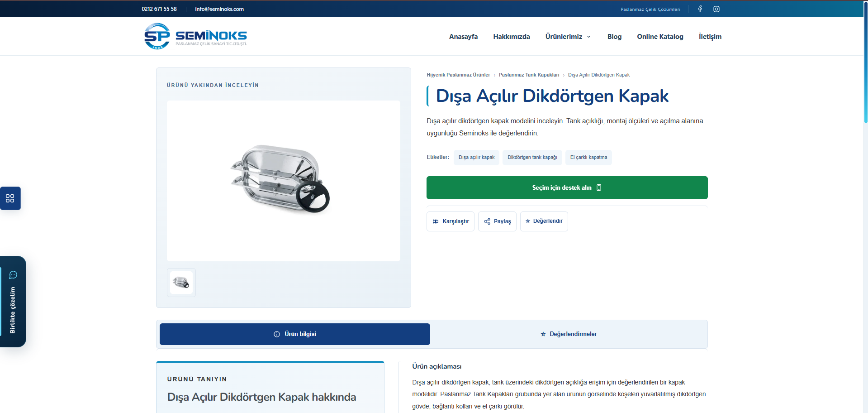Select the Dışa açılır kapak tag
Image resolution: width=868 pixels, height=413 pixels.
coord(477,158)
